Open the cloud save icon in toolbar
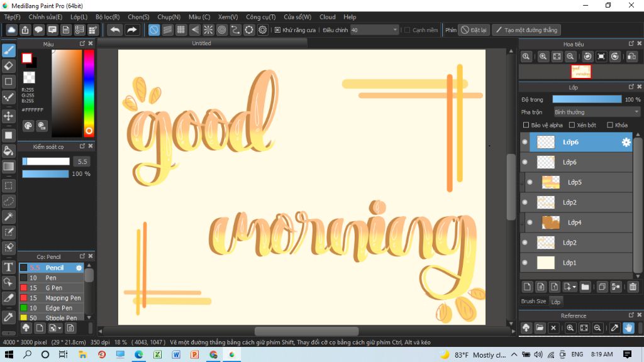 coord(11,30)
